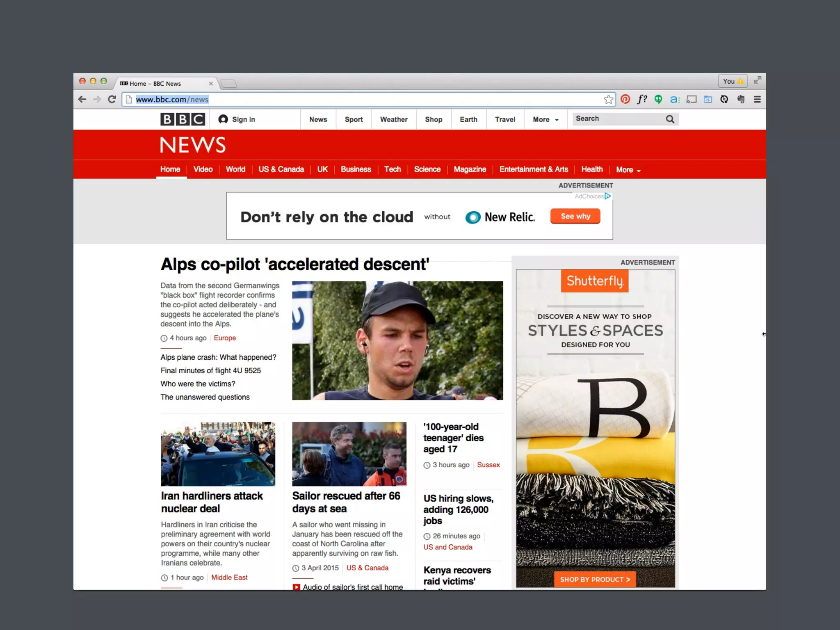Click the search magnifier icon
Screen dimensions: 840x630
[x=670, y=119]
